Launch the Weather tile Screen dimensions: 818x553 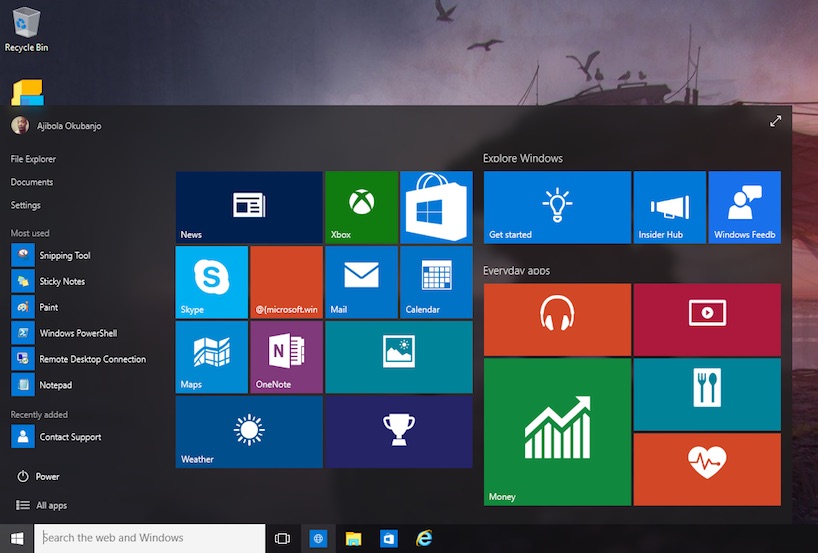[x=249, y=432]
